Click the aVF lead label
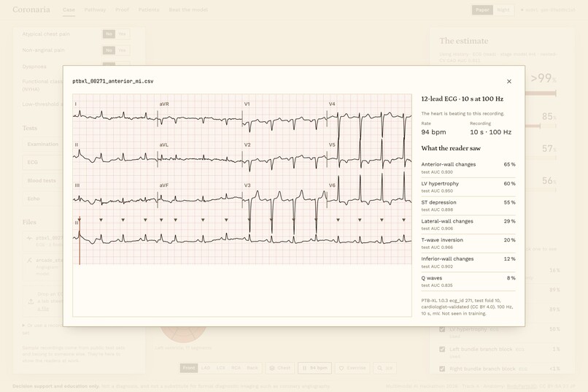Viewport: 588px width, 392px height. [164, 185]
